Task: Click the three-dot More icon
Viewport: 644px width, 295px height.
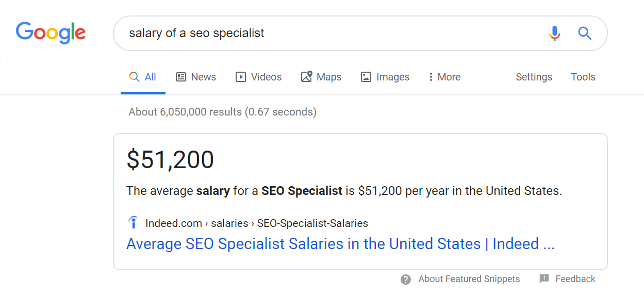Action: [x=431, y=77]
